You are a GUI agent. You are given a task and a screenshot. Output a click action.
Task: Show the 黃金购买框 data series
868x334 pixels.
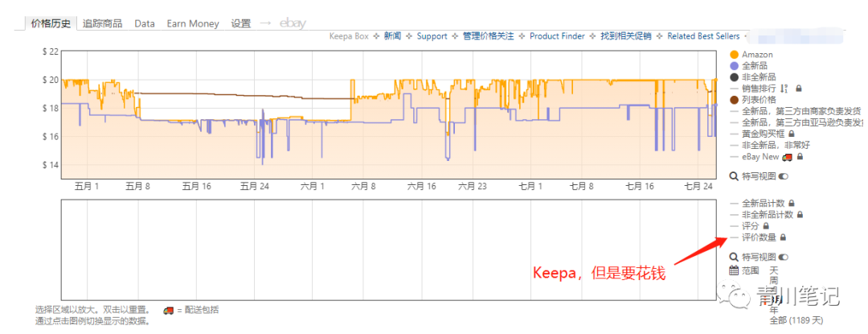pos(764,134)
